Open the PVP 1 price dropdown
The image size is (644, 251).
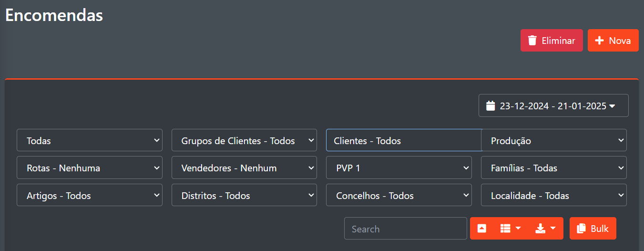399,167
